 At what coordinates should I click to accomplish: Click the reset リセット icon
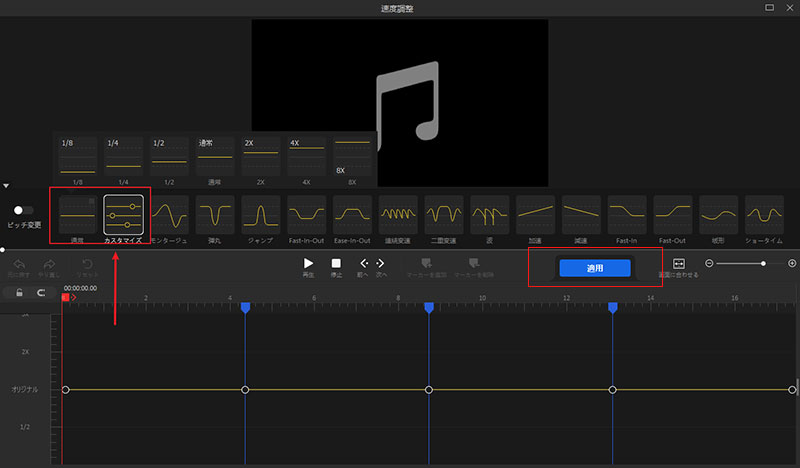[x=87, y=264]
